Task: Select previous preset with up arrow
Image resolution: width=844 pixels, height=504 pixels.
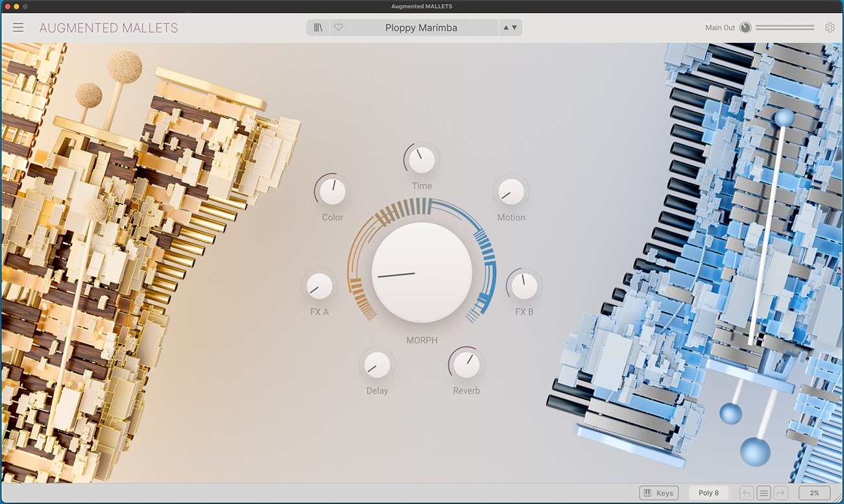Action: click(505, 27)
